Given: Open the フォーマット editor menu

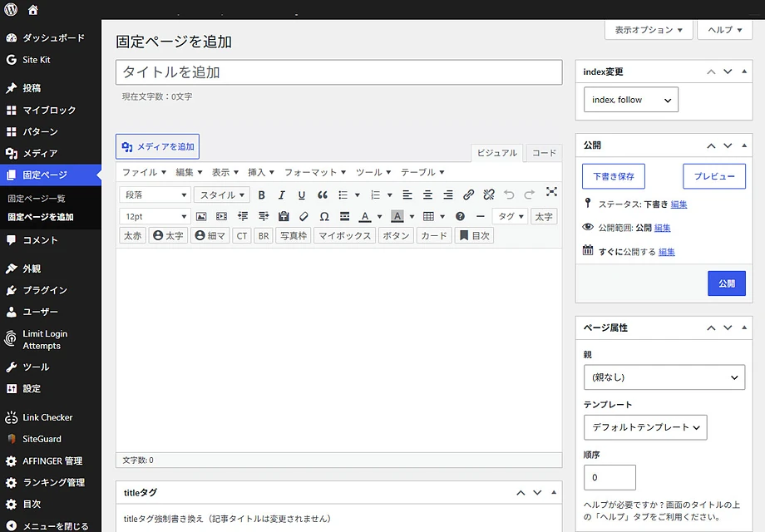Looking at the screenshot, I should 315,172.
